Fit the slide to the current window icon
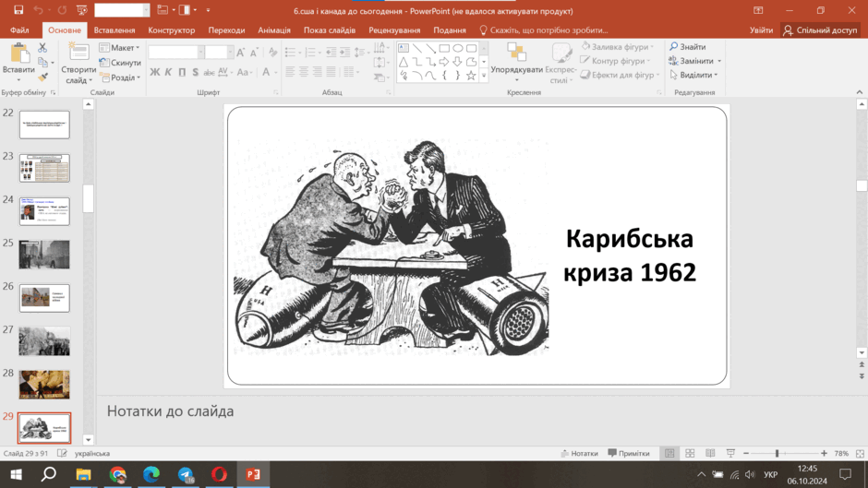The height and width of the screenshot is (488, 868). (x=860, y=453)
